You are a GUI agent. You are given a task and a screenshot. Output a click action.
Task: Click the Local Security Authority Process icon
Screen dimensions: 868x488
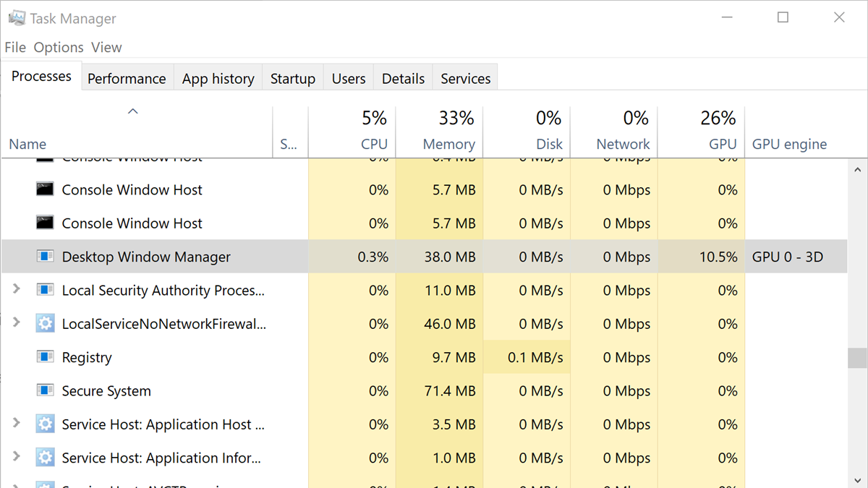coord(45,290)
